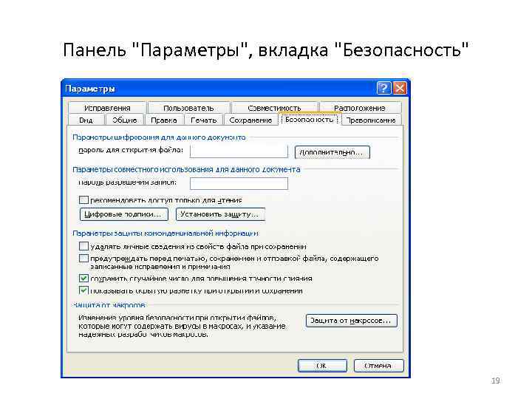Click the Дополнительно button
532x399 pixels.
[x=332, y=152]
